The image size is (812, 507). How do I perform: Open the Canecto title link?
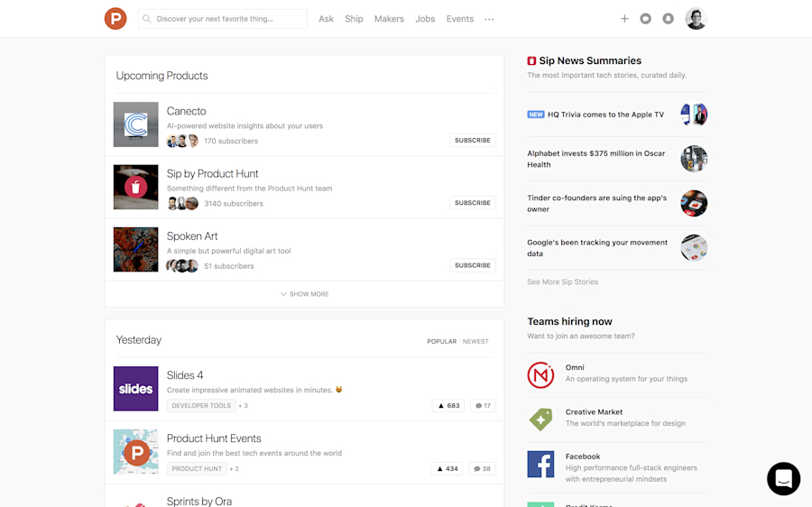(x=187, y=111)
